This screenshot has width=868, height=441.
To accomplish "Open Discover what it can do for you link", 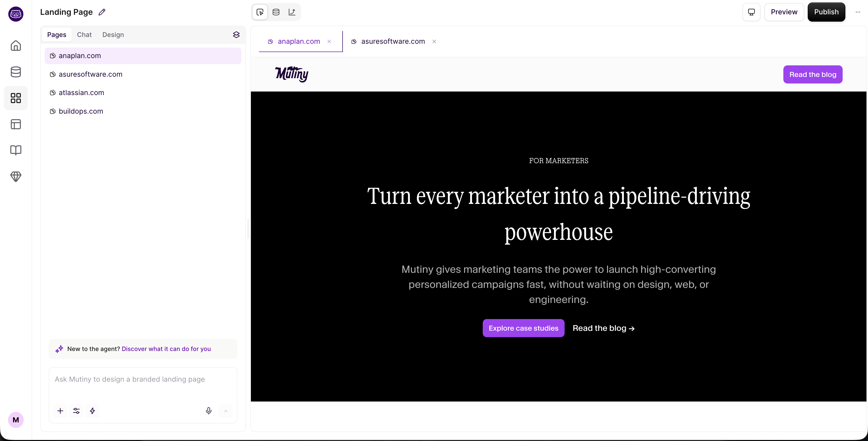I will click(166, 349).
